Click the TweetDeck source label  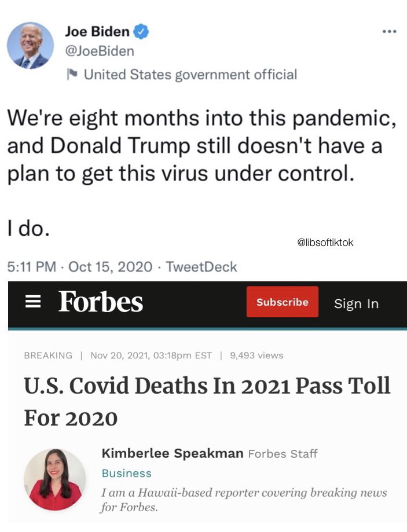click(201, 267)
